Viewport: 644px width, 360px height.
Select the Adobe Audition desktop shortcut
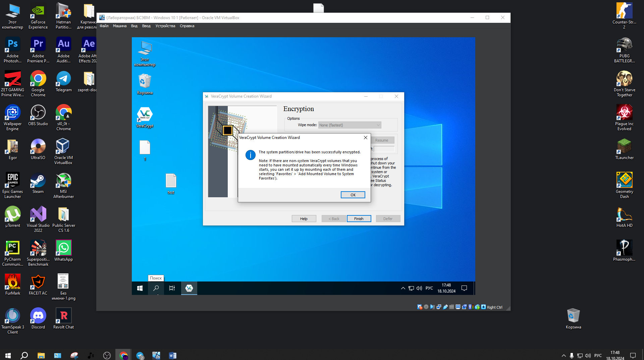click(64, 50)
